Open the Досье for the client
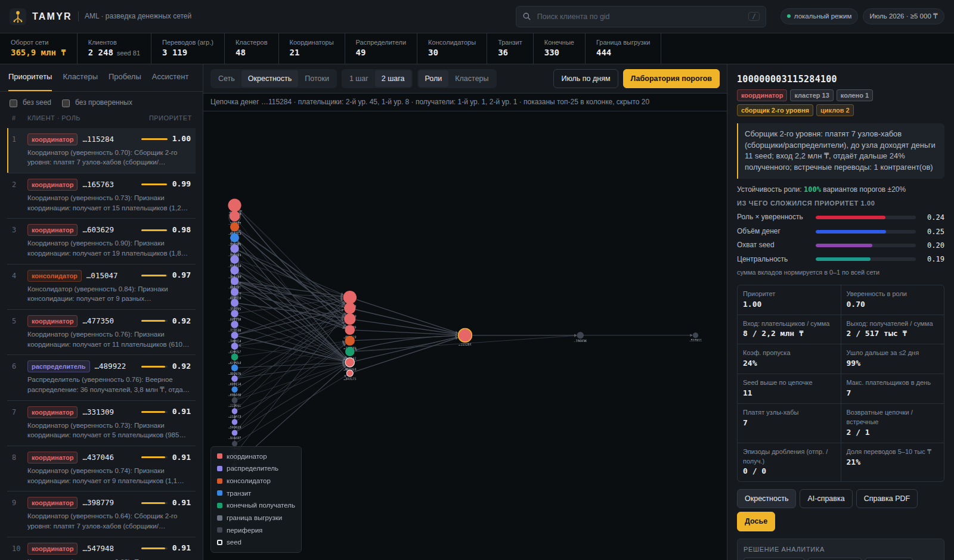The image size is (954, 560). [756, 521]
